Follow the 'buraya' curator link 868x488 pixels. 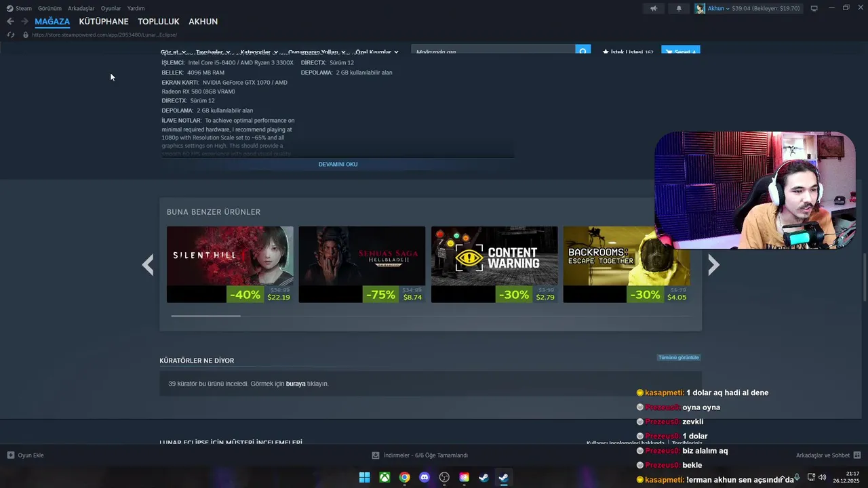(296, 384)
